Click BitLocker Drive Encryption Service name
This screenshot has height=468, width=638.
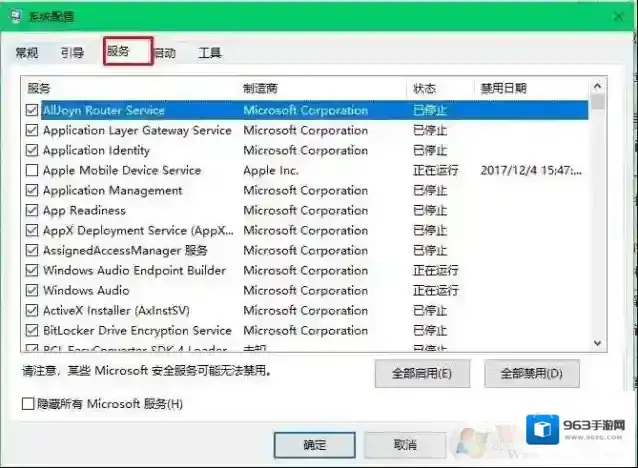tap(137, 330)
